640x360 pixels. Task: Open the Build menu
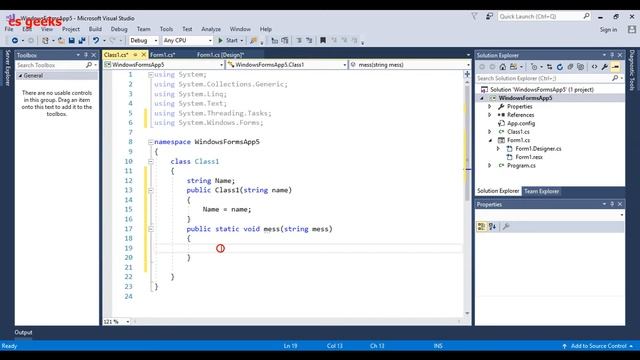pos(95,29)
